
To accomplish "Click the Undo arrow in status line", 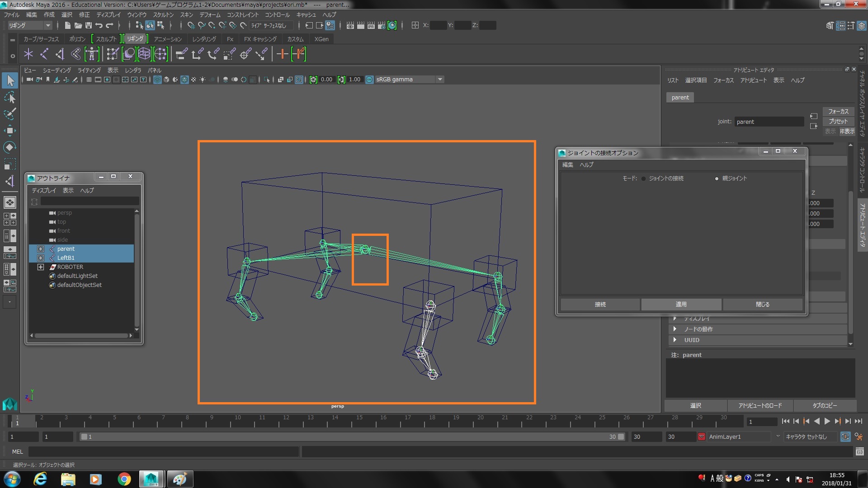I will [x=99, y=25].
